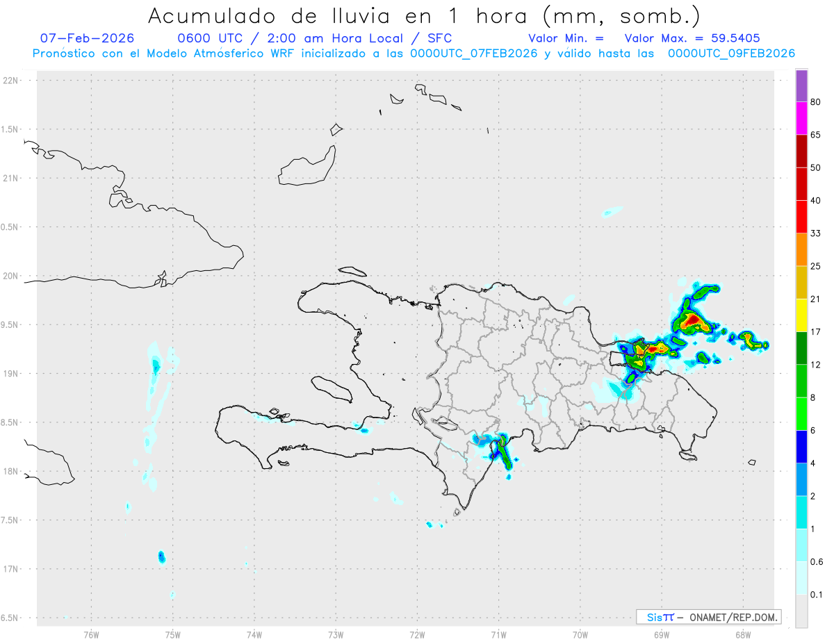
Task: Select the colorbar value label '25'
Action: [x=816, y=266]
